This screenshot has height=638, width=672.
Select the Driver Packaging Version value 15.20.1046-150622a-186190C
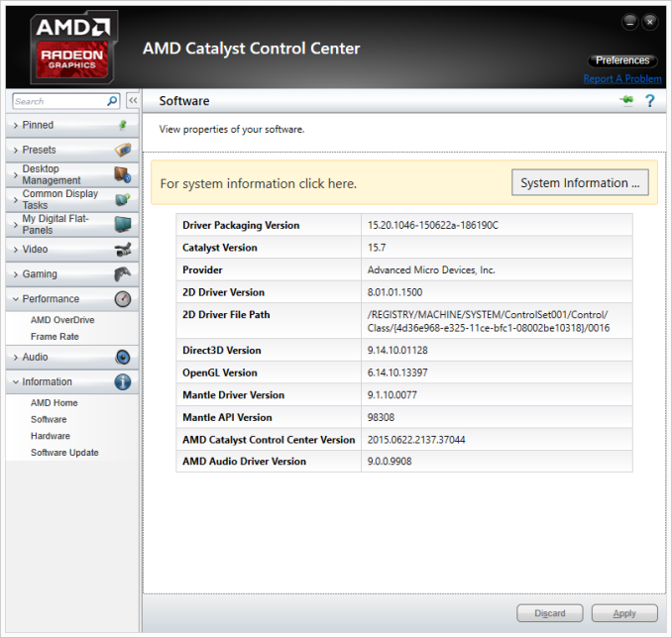[433, 225]
